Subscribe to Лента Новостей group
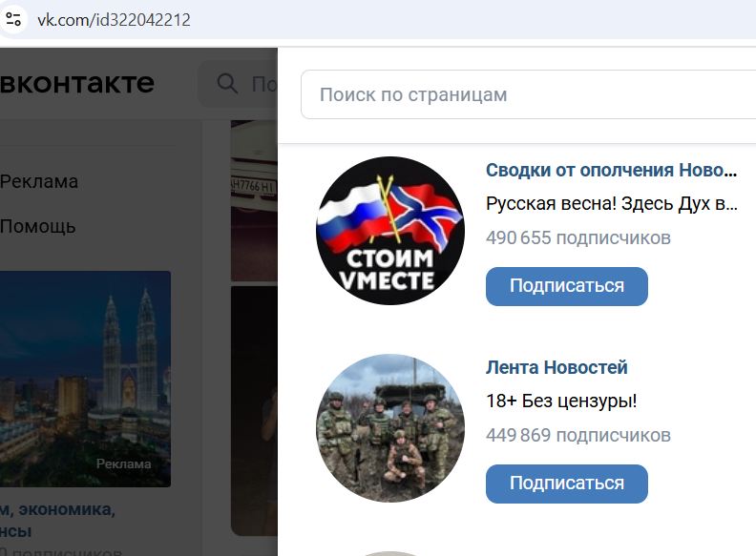Image resolution: width=756 pixels, height=556 pixels. pyautogui.click(x=566, y=484)
